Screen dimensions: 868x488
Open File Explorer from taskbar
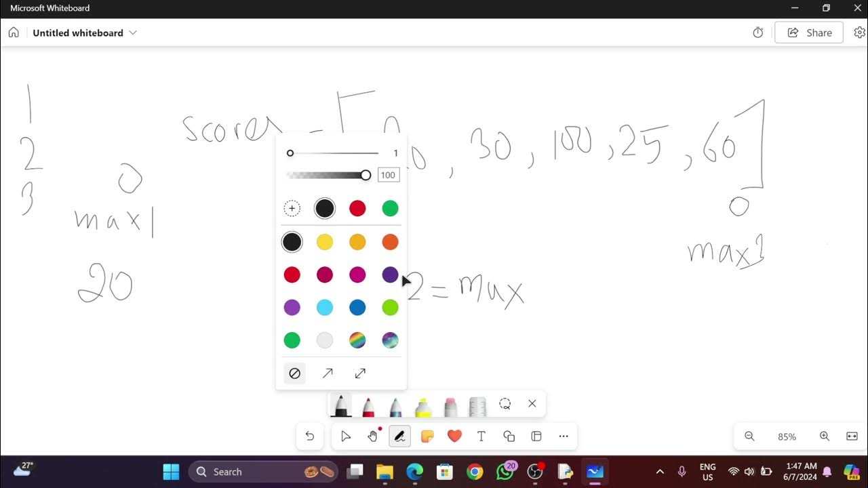[384, 472]
